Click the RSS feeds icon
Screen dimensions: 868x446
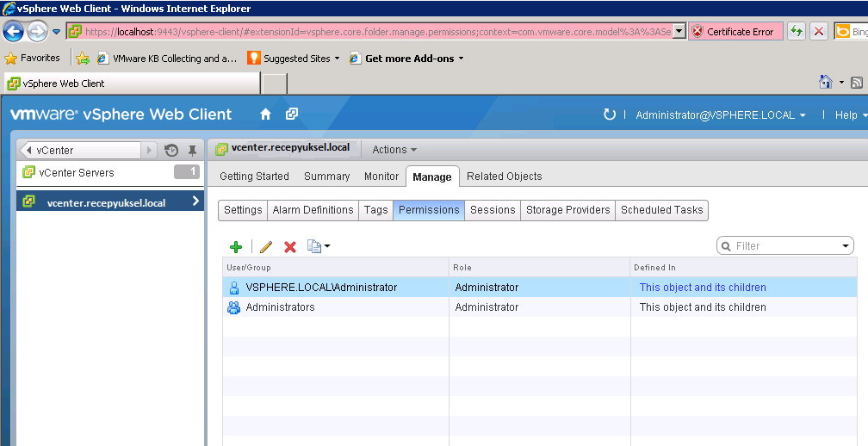click(856, 83)
